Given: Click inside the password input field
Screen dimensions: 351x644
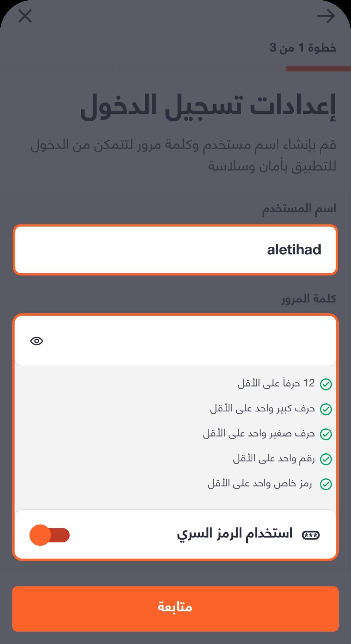Looking at the screenshot, I should pyautogui.click(x=175, y=341).
